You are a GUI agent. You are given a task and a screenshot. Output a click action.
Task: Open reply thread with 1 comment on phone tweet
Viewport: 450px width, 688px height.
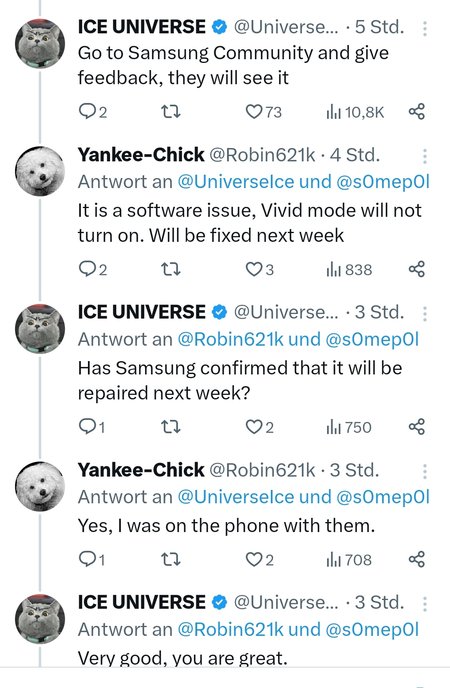click(x=92, y=559)
